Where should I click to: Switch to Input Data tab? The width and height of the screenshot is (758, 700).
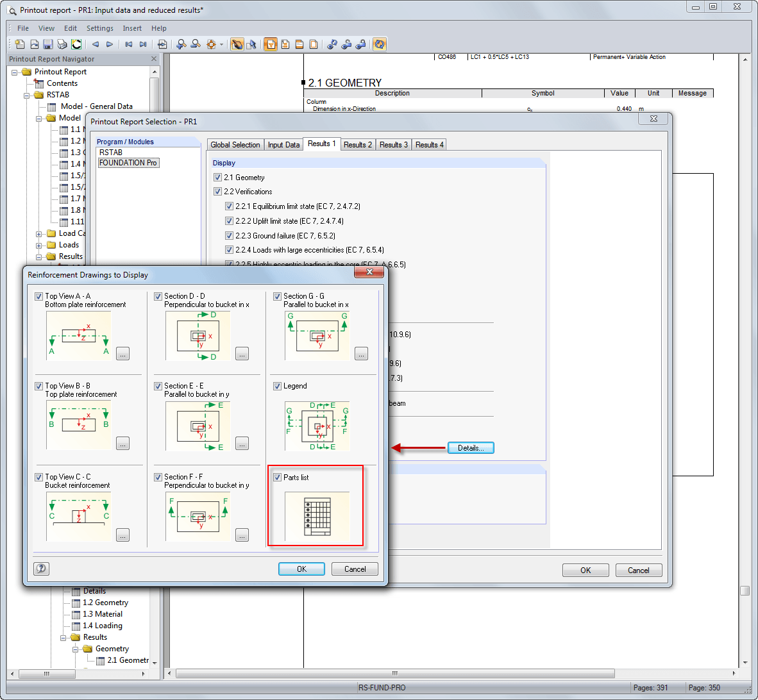283,145
